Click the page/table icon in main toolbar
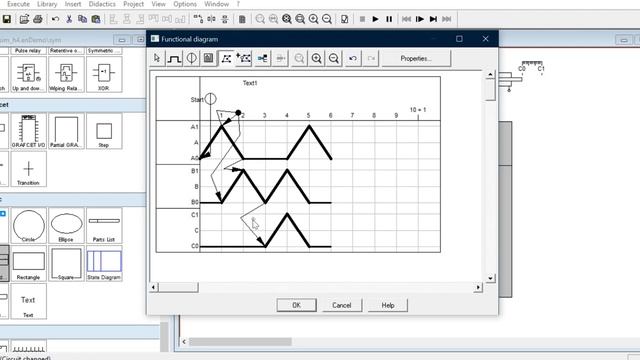 (242, 19)
